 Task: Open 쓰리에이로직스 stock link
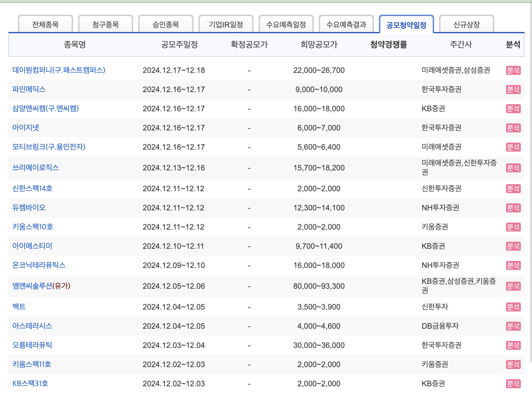[36, 168]
